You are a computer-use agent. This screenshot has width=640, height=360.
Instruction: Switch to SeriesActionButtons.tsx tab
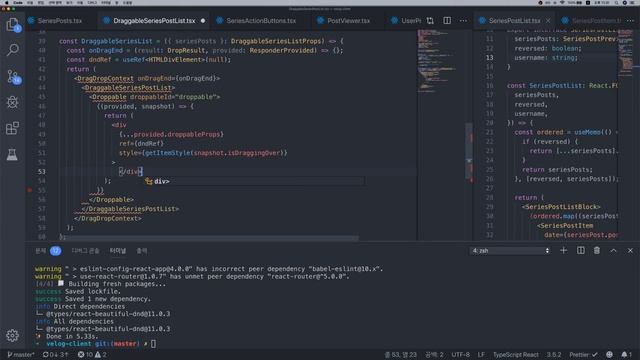[x=261, y=20]
